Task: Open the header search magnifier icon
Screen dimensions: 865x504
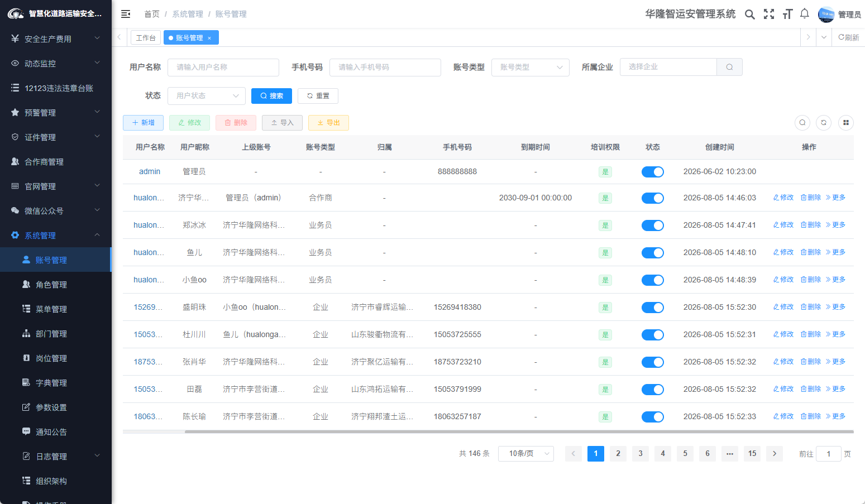Action: (x=750, y=15)
